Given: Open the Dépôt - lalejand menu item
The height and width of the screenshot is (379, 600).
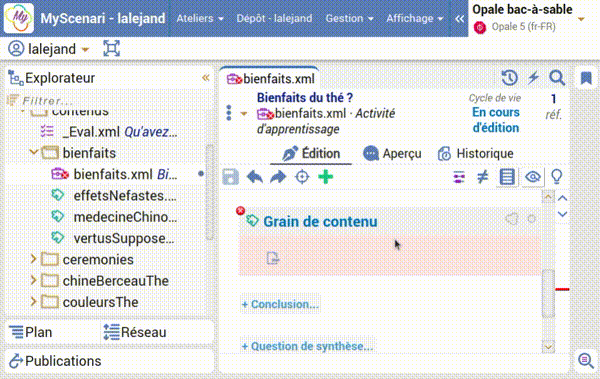Looking at the screenshot, I should point(274,18).
